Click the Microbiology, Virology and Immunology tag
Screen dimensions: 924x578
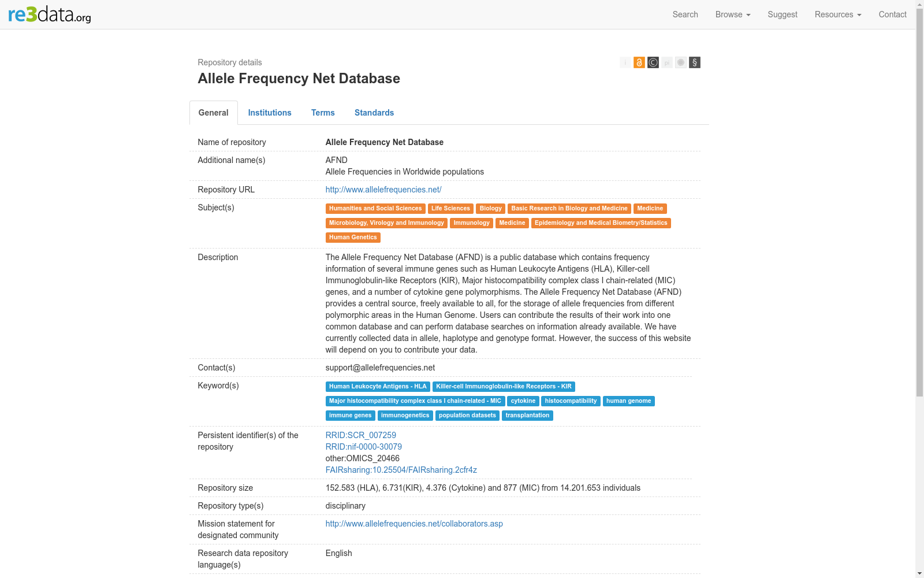(x=386, y=223)
